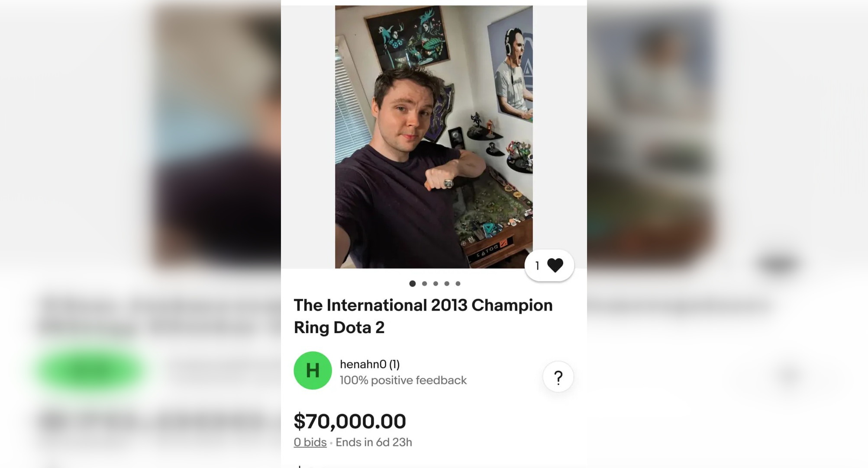Open seller's green H avatar
This screenshot has height=468, width=868.
[x=313, y=371]
